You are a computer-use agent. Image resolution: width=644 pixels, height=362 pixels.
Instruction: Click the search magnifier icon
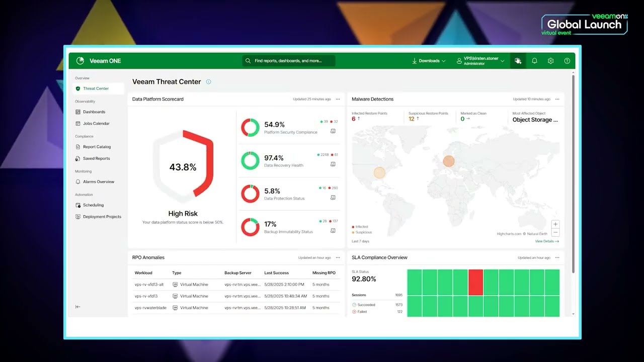(248, 61)
